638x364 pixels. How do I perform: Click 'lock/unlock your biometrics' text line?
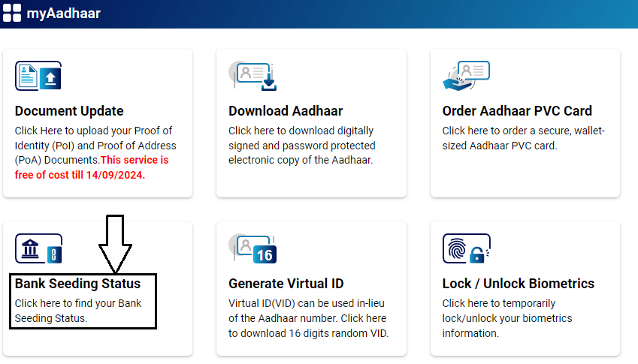507,318
